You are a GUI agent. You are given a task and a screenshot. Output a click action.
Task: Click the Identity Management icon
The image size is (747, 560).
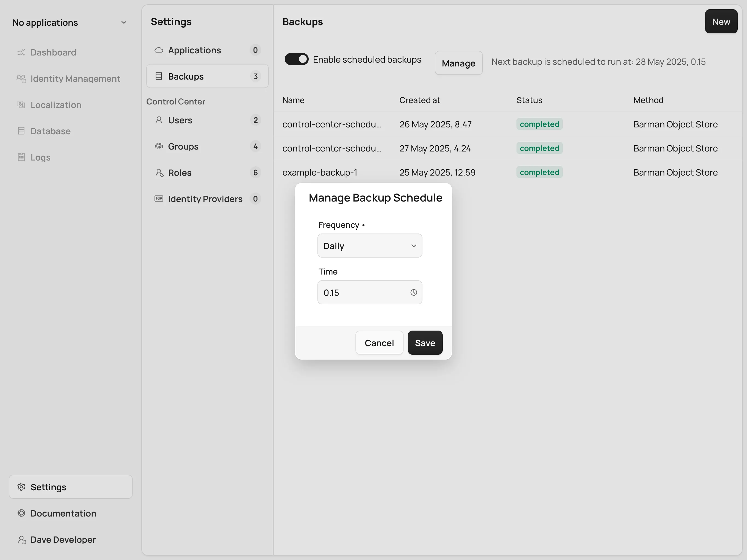[21, 78]
